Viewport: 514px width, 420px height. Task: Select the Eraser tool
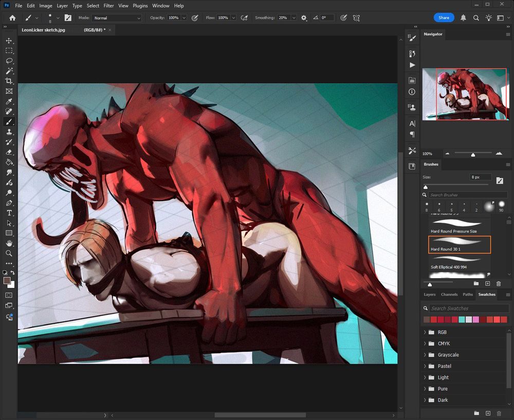pos(9,152)
